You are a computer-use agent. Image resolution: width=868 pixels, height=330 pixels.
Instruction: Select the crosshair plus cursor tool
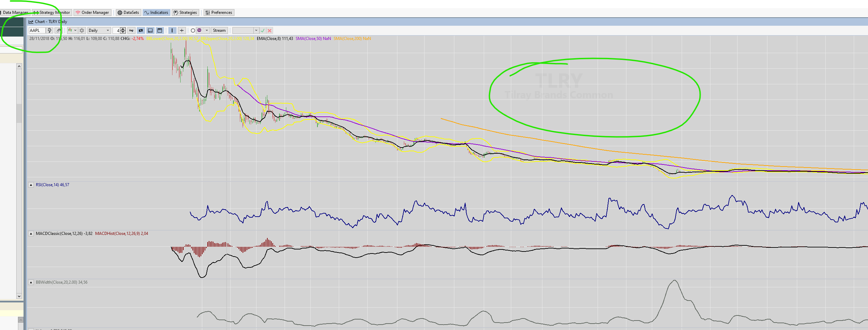pos(182,30)
